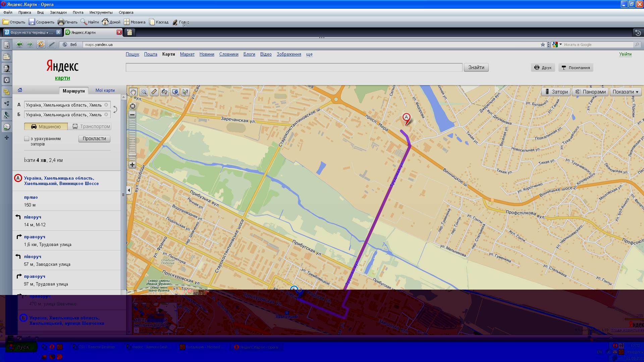The width and height of the screenshot is (644, 362).
Task: Select the zoom-area magnifier map tool
Action: [x=144, y=92]
